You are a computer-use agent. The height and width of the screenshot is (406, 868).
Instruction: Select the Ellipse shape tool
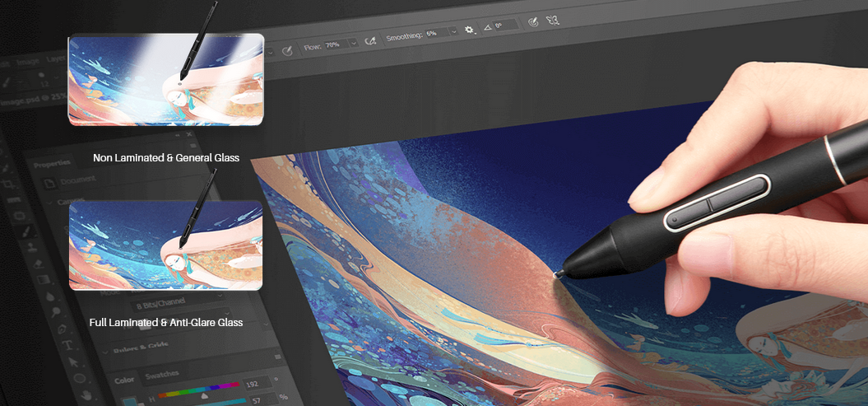pos(79,378)
